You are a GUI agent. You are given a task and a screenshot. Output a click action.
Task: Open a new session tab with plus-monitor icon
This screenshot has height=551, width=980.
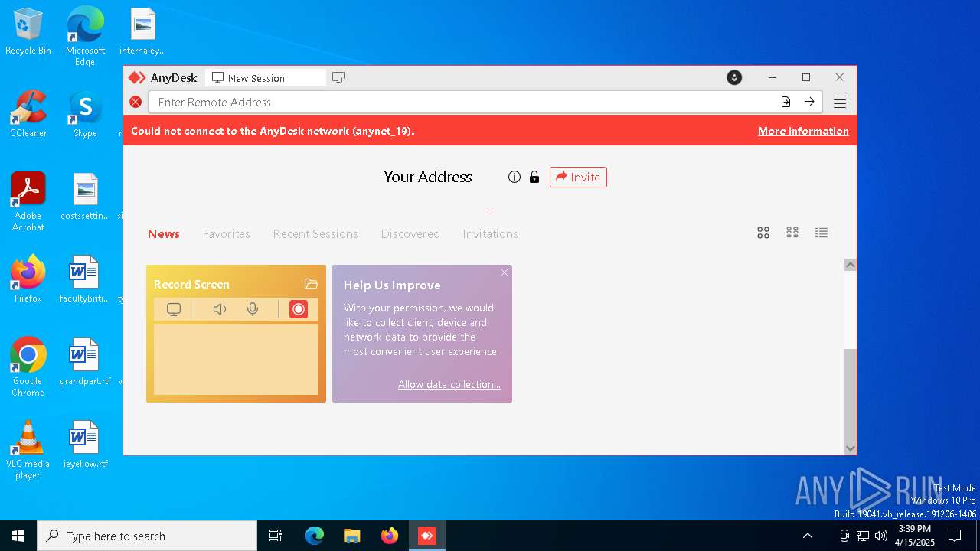pyautogui.click(x=338, y=77)
